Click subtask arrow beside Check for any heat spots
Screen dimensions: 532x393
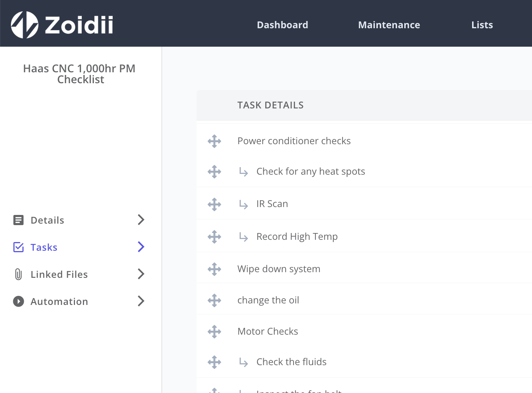tap(244, 172)
